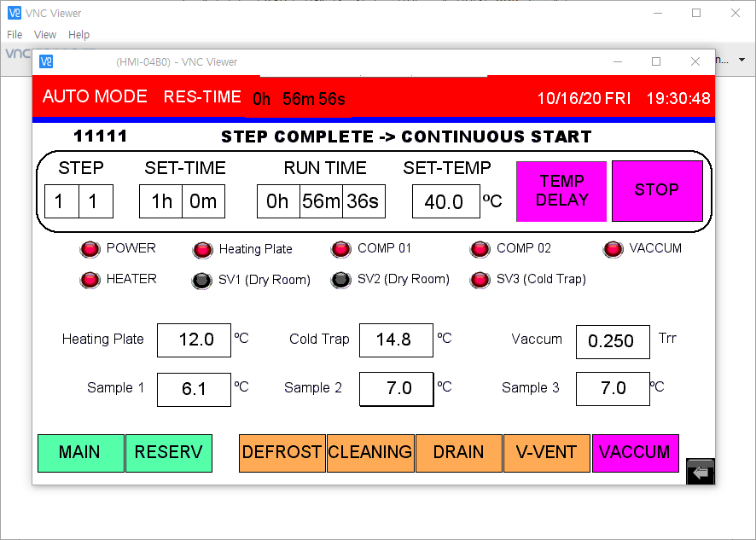The height and width of the screenshot is (540, 756).
Task: Click the POWER indicator lamp
Action: click(x=90, y=249)
